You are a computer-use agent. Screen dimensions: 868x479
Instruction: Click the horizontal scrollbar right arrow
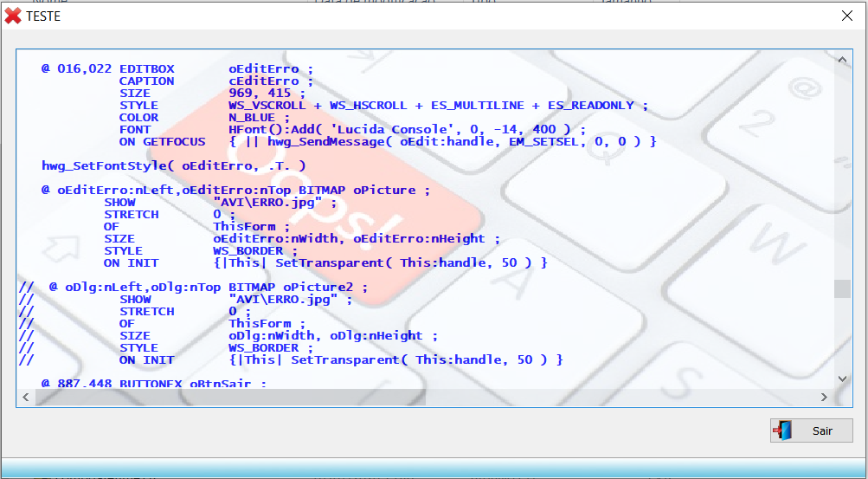tap(824, 397)
